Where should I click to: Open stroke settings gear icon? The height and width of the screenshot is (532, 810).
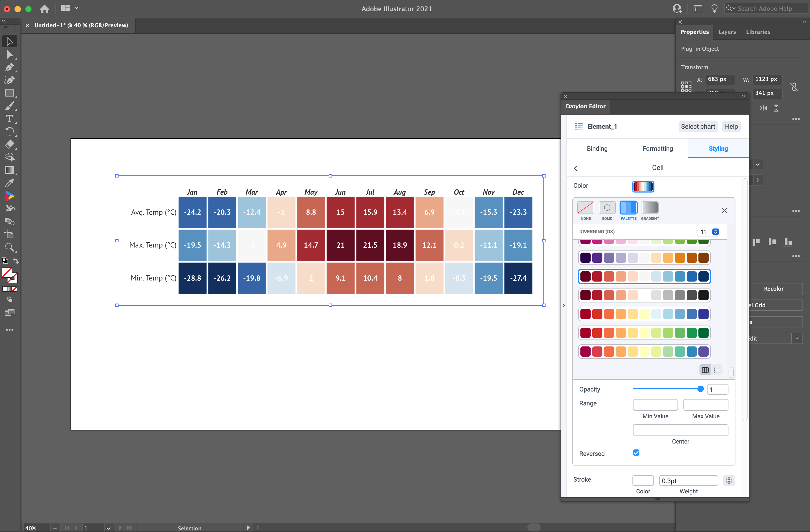(729, 480)
